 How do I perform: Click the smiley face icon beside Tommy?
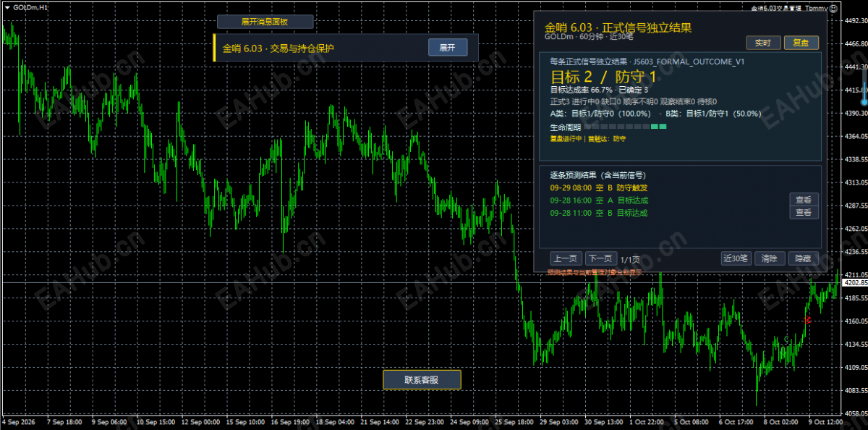pos(834,8)
